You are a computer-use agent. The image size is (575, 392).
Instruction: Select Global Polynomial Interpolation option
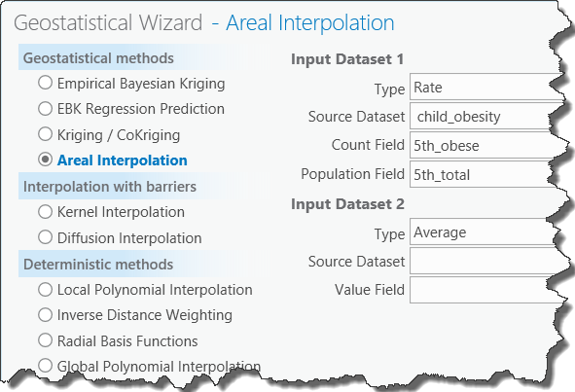45,366
